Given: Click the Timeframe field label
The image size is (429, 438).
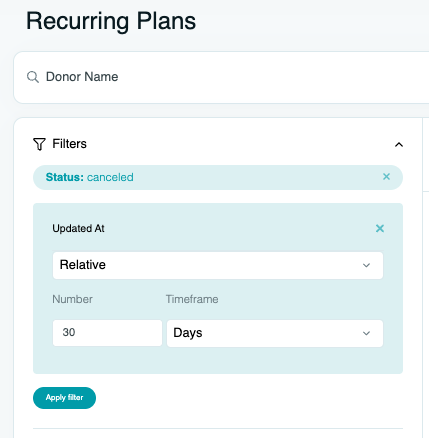Looking at the screenshot, I should pyautogui.click(x=192, y=299).
